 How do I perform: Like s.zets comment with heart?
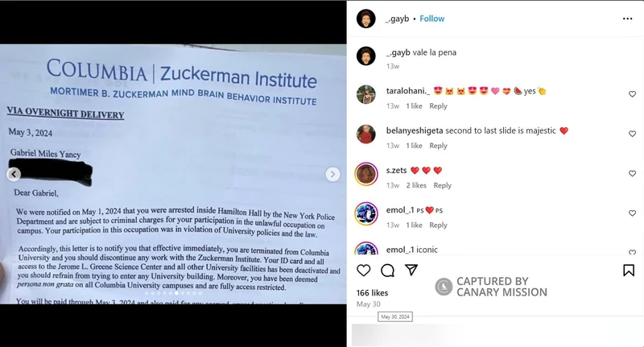coord(632,174)
